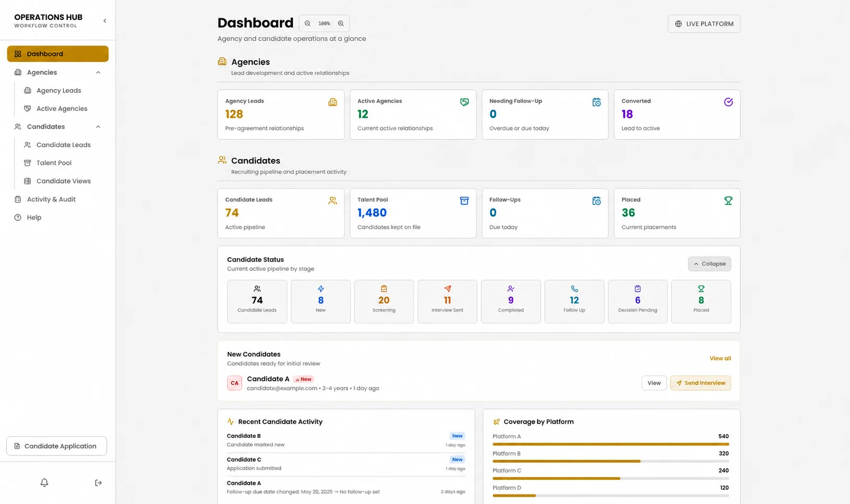This screenshot has height=504, width=850.
Task: Open the Completed stage tile showing 9
Action: click(511, 302)
